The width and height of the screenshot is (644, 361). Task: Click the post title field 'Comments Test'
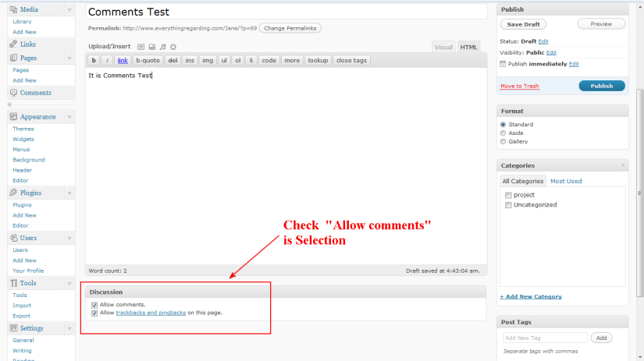pos(286,12)
